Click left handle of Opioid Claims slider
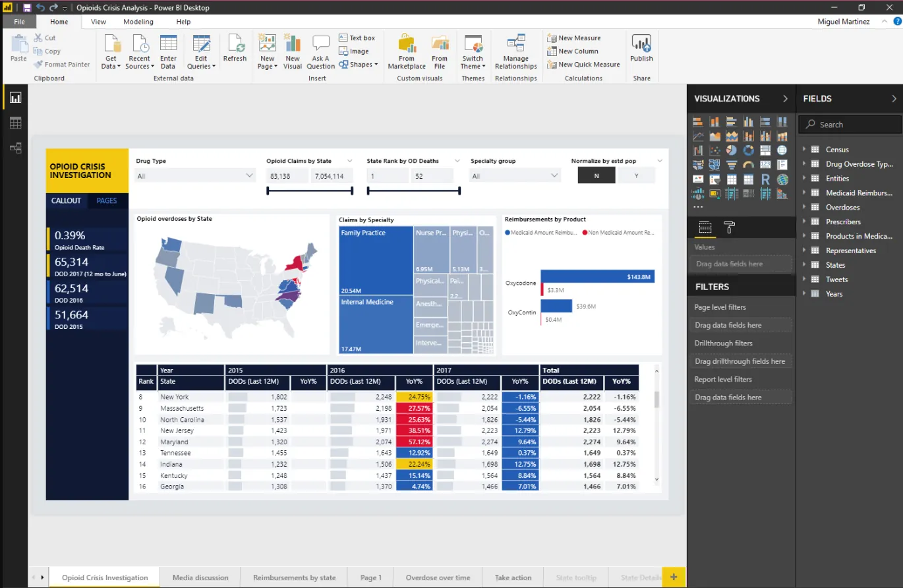The image size is (903, 588). tap(267, 191)
